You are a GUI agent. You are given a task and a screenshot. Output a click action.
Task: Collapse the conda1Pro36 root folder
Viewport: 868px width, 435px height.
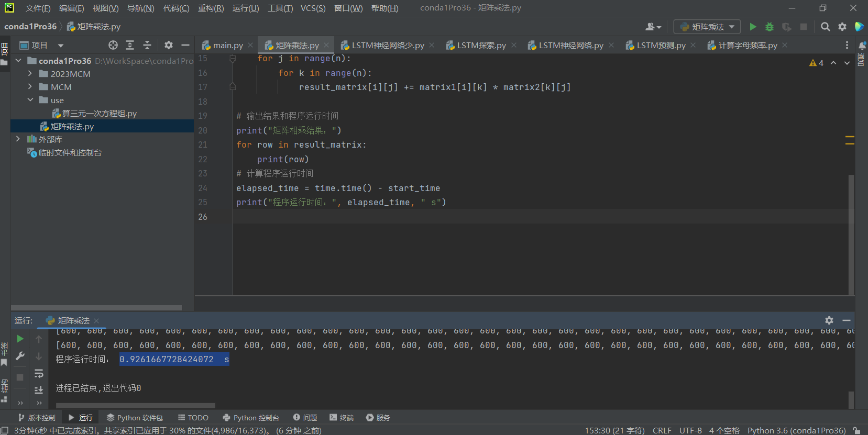(x=18, y=61)
